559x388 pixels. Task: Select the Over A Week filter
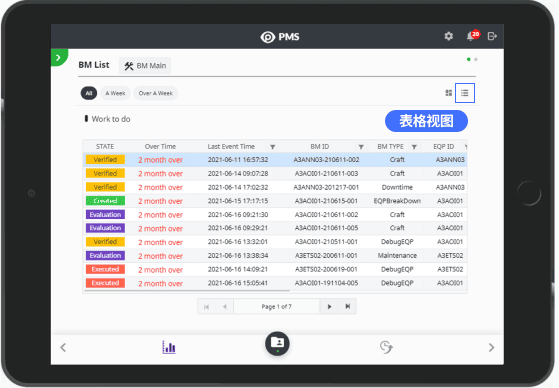pyautogui.click(x=155, y=93)
